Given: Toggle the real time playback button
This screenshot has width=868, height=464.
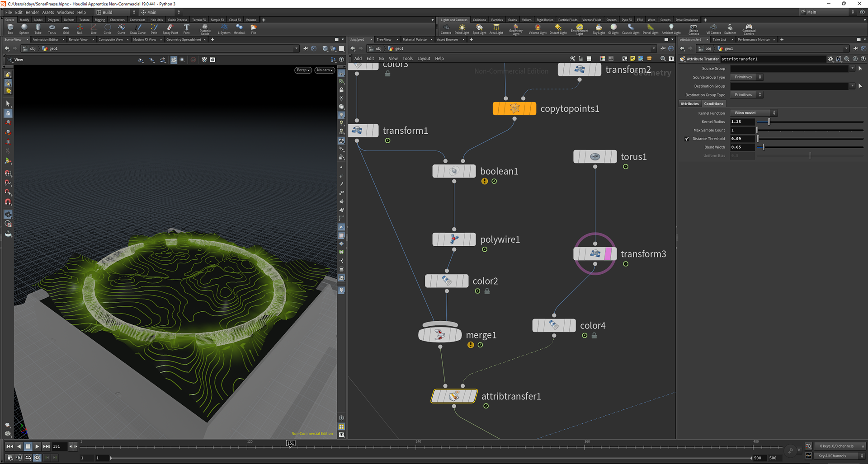Looking at the screenshot, I should (x=37, y=457).
